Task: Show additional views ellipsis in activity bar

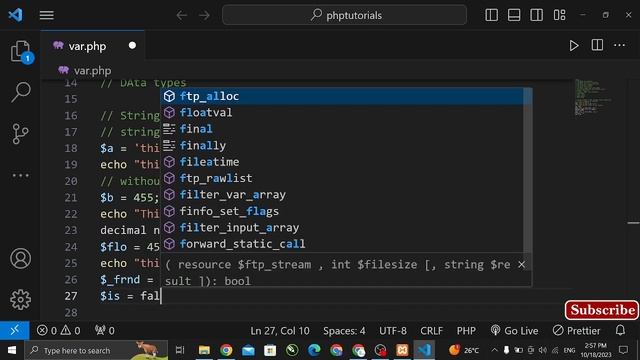Action: tap(20, 176)
